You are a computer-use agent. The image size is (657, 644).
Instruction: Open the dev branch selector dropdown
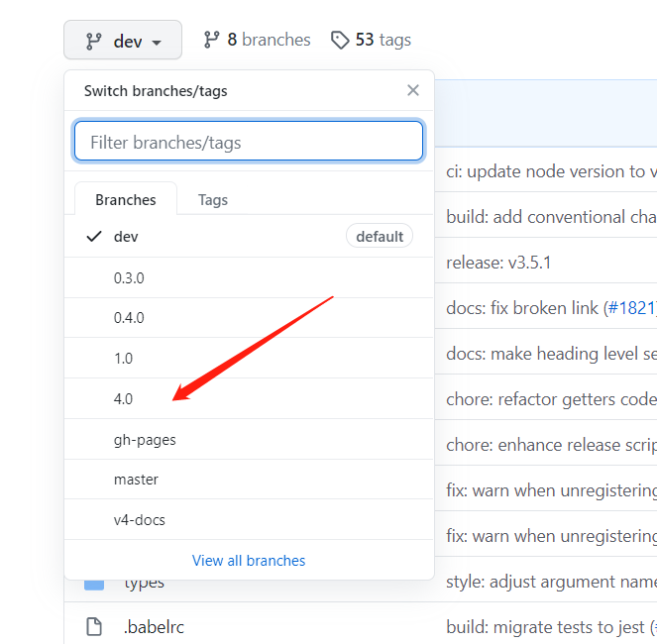(x=123, y=41)
